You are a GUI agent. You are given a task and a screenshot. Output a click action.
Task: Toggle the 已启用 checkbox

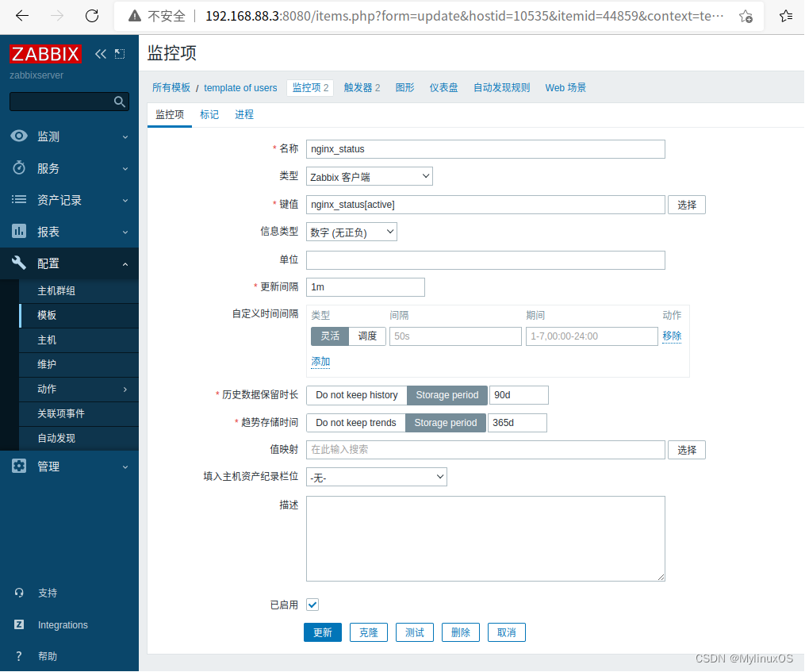click(x=312, y=605)
